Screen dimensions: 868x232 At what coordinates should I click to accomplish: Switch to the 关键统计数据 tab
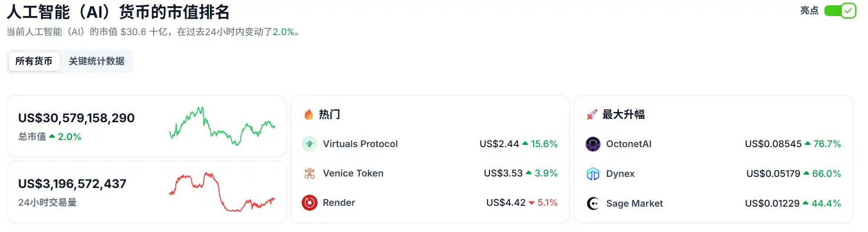point(97,61)
